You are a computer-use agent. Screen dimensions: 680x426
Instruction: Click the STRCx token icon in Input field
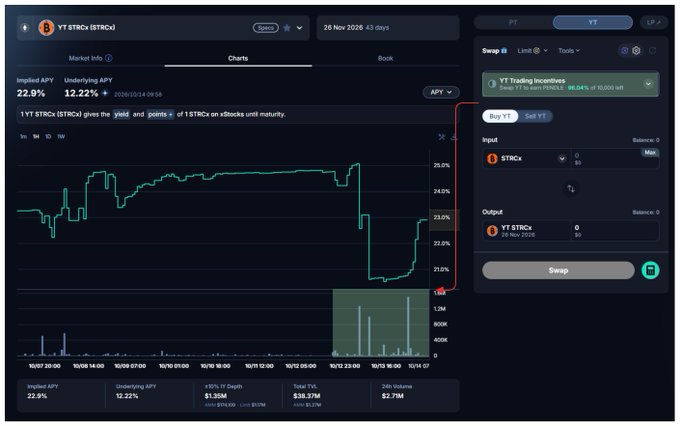[492, 159]
